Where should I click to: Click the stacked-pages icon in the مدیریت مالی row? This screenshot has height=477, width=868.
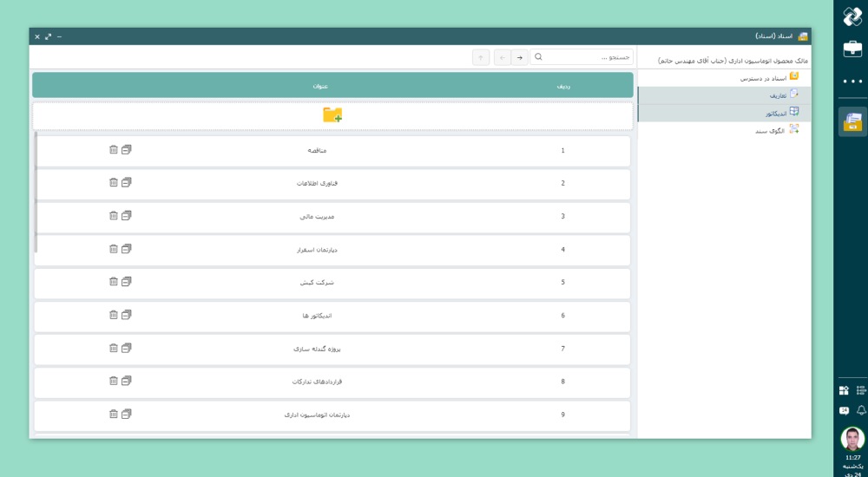pyautogui.click(x=126, y=215)
